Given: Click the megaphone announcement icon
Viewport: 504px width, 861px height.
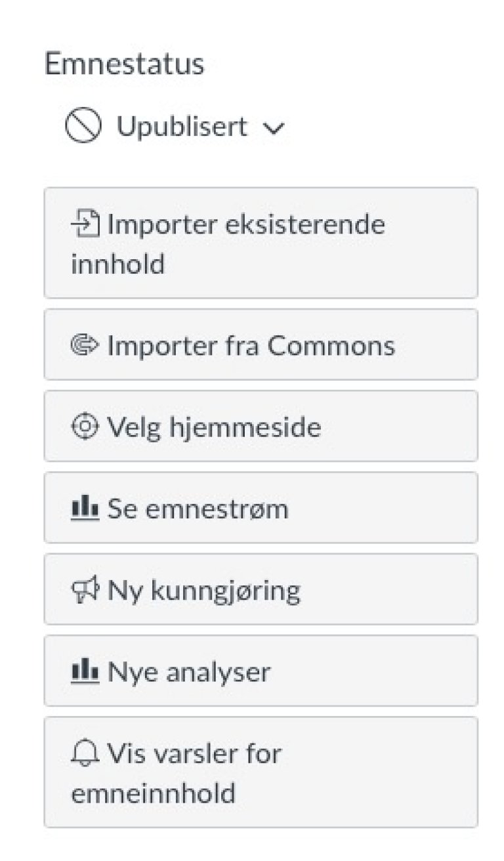Looking at the screenshot, I should (85, 590).
